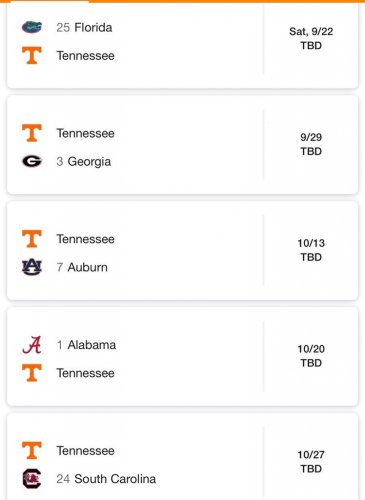Image resolution: width=365 pixels, height=500 pixels.
Task: Tap Tennessee T logo in South Carolina game
Action: (32, 450)
